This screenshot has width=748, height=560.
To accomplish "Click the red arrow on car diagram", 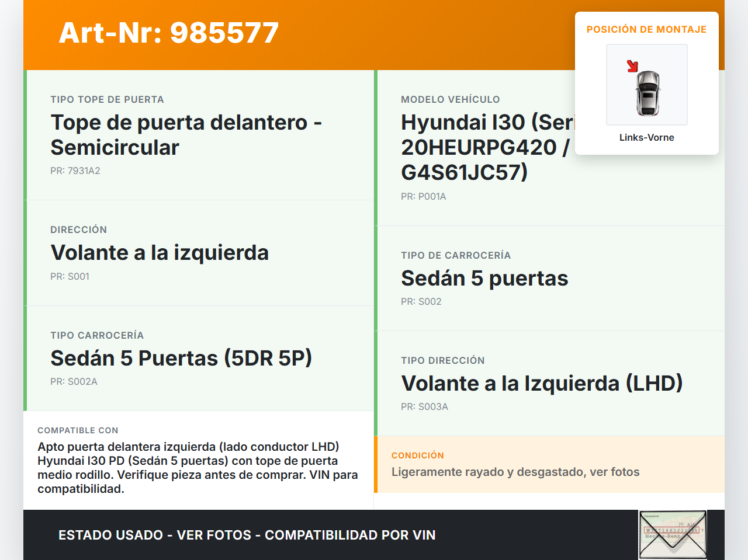I will point(632,66).
